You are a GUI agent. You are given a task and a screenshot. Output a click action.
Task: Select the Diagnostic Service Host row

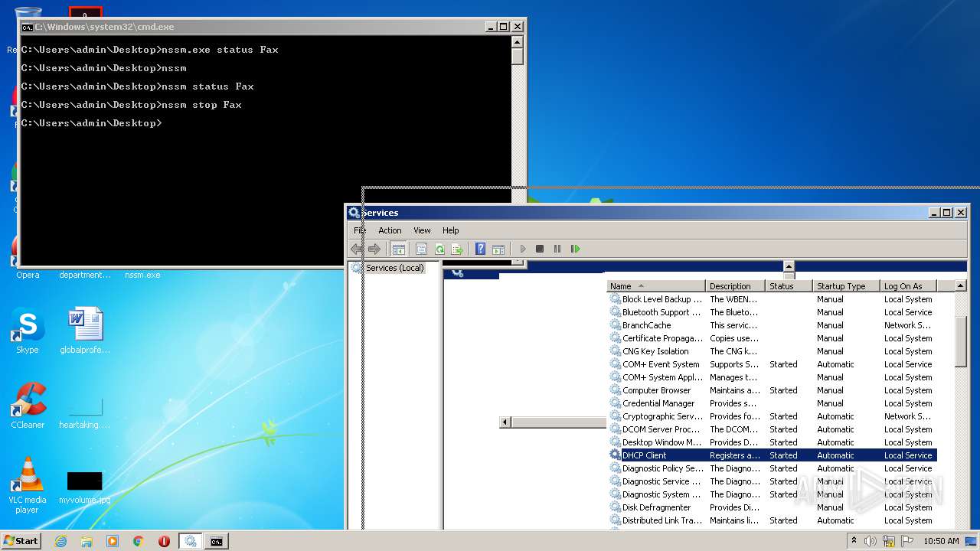773,481
